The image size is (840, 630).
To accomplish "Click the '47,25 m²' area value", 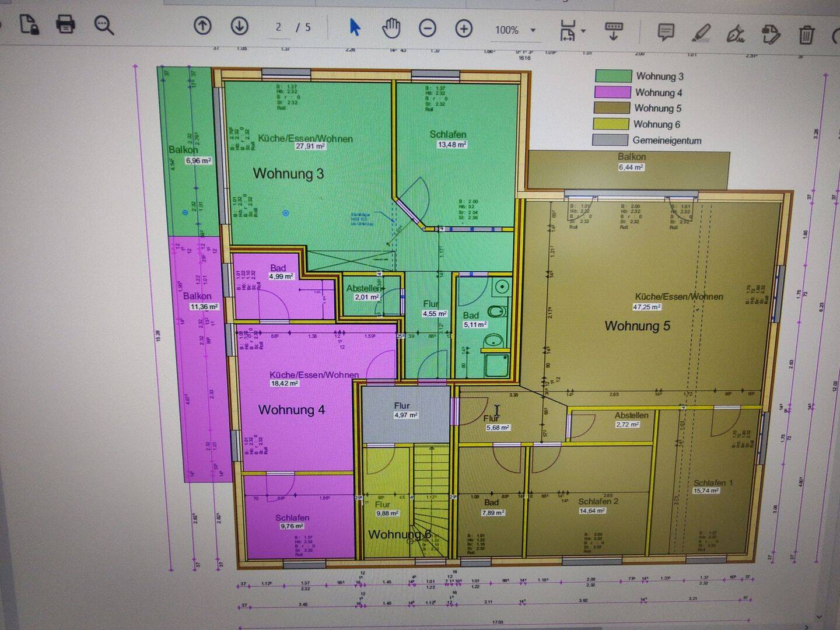I will 647,307.
